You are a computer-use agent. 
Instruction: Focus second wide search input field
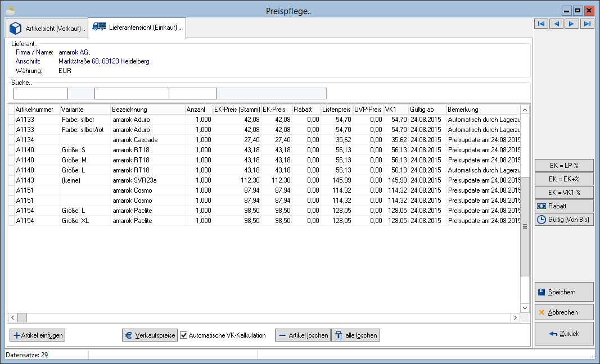132,93
